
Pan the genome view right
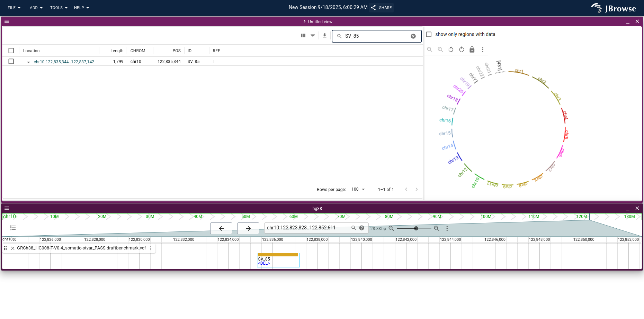[x=248, y=228]
